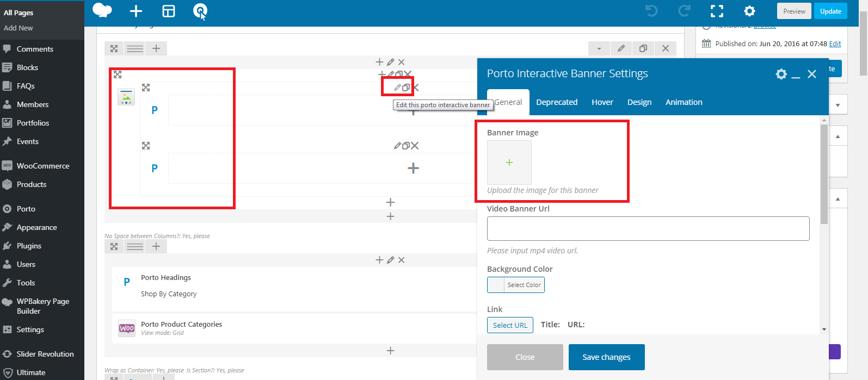Open the Background Color picker

click(x=516, y=285)
